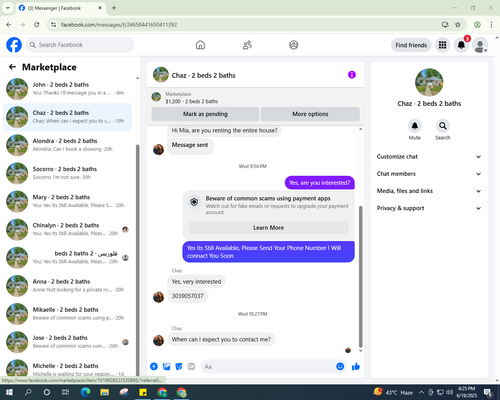Viewport: 500px width, 400px height.
Task: Click the Search Facebook field
Action: pyautogui.click(x=80, y=45)
